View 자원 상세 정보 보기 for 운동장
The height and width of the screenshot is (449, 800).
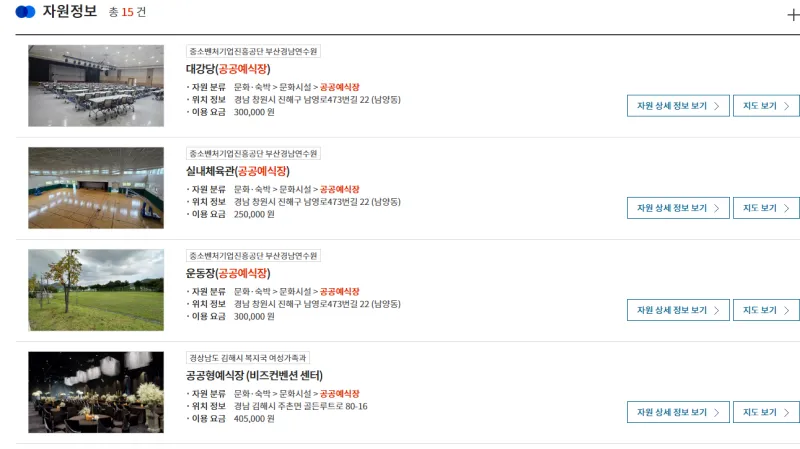[x=678, y=310]
